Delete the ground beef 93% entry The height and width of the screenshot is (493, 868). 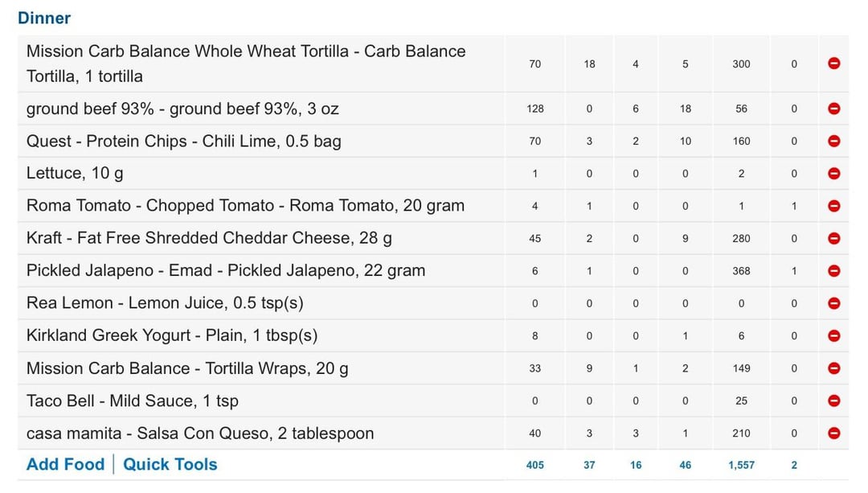click(833, 109)
